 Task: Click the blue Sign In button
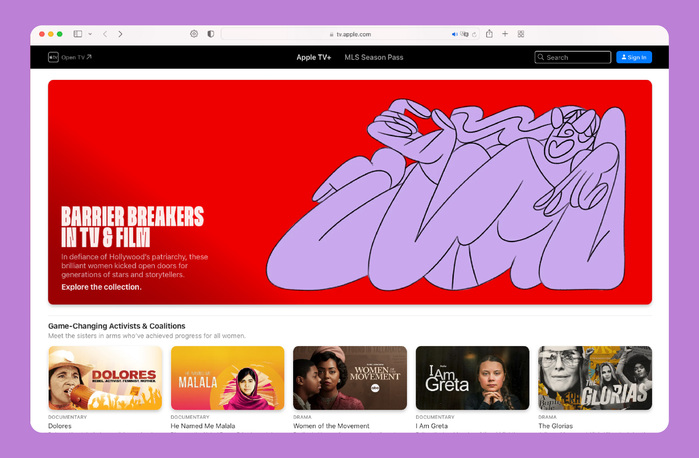[x=634, y=57]
